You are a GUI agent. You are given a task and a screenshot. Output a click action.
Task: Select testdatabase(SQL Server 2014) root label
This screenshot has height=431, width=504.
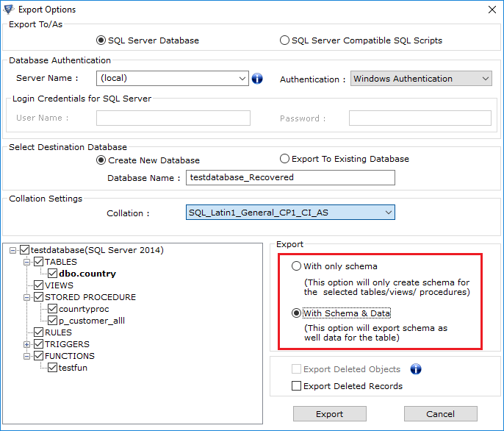(x=97, y=250)
